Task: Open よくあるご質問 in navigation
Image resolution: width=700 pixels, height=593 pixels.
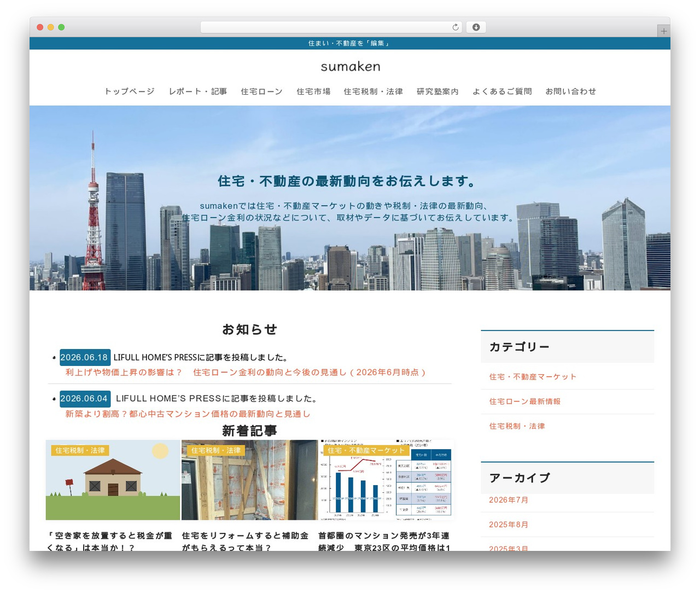Action: pos(502,91)
